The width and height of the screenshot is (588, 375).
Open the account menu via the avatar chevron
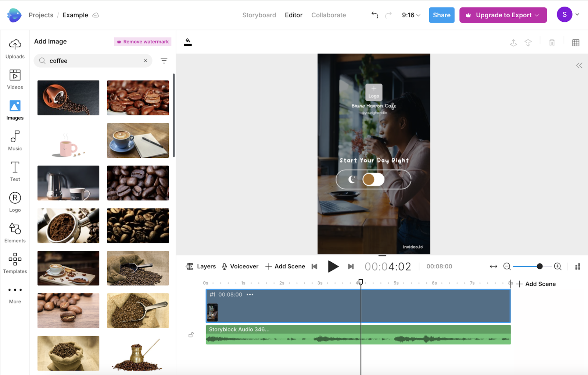(x=577, y=14)
